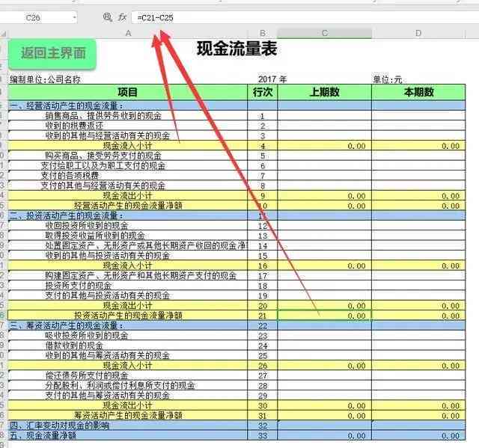Image resolution: width=479 pixels, height=448 pixels.
Task: Click 购建固定资产、无形资产 row 17 label
Action: [128, 275]
